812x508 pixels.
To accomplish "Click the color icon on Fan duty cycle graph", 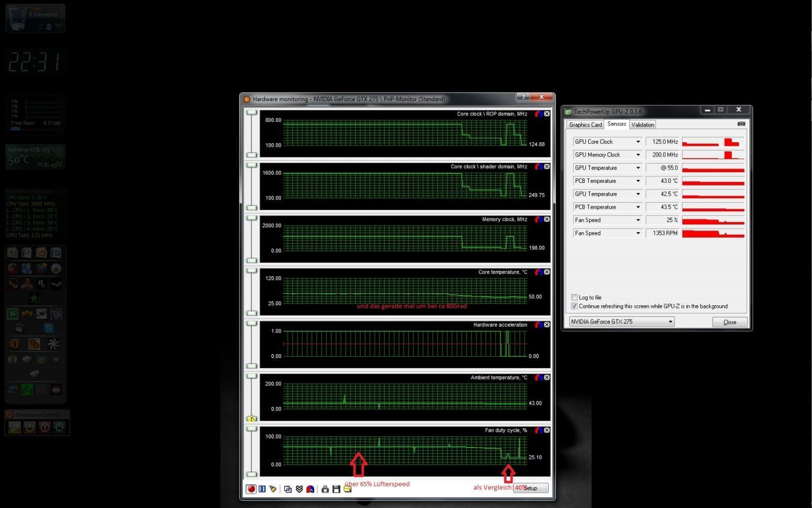I will coord(539,430).
